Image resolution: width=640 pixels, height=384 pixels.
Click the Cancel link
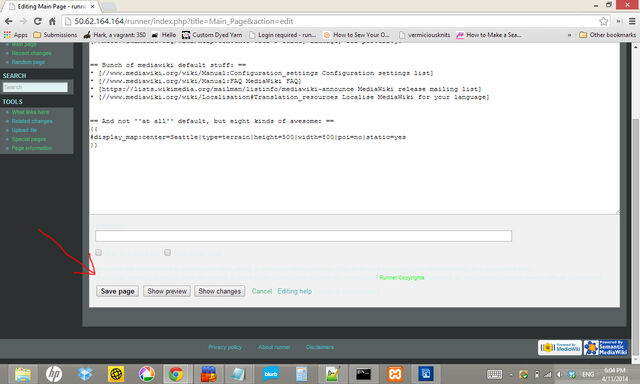262,291
